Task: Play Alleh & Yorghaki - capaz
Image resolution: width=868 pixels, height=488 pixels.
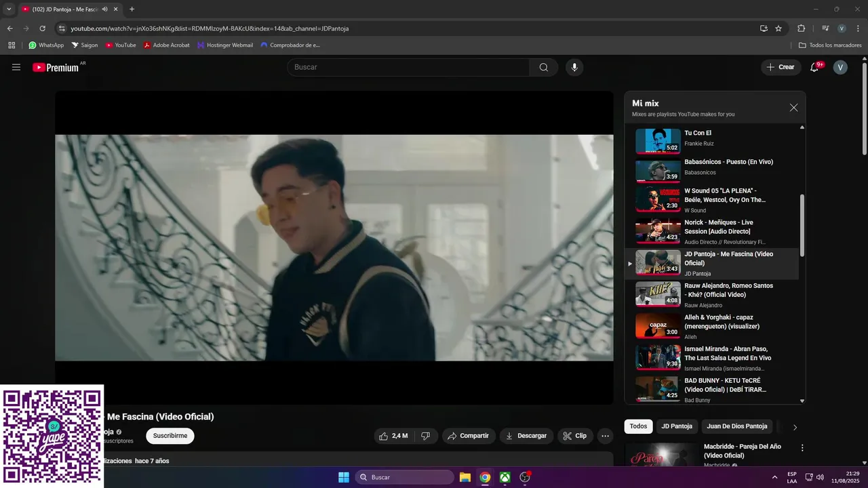Action: click(x=712, y=326)
